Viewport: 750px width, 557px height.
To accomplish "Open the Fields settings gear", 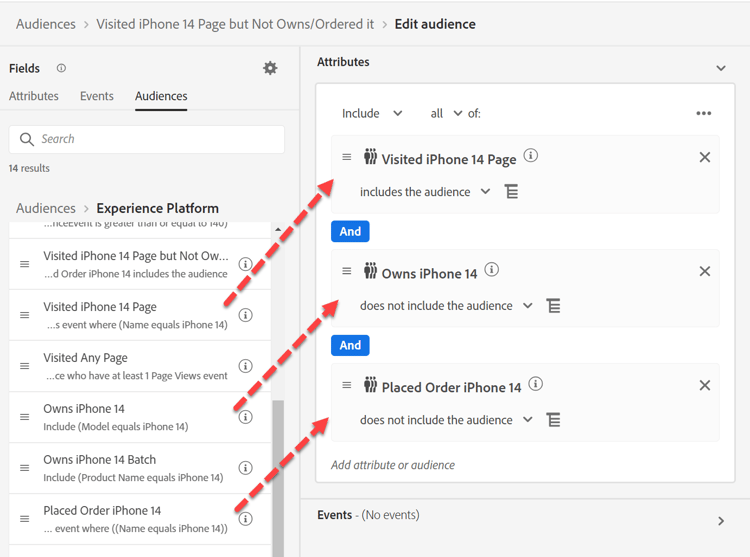I will pyautogui.click(x=270, y=68).
